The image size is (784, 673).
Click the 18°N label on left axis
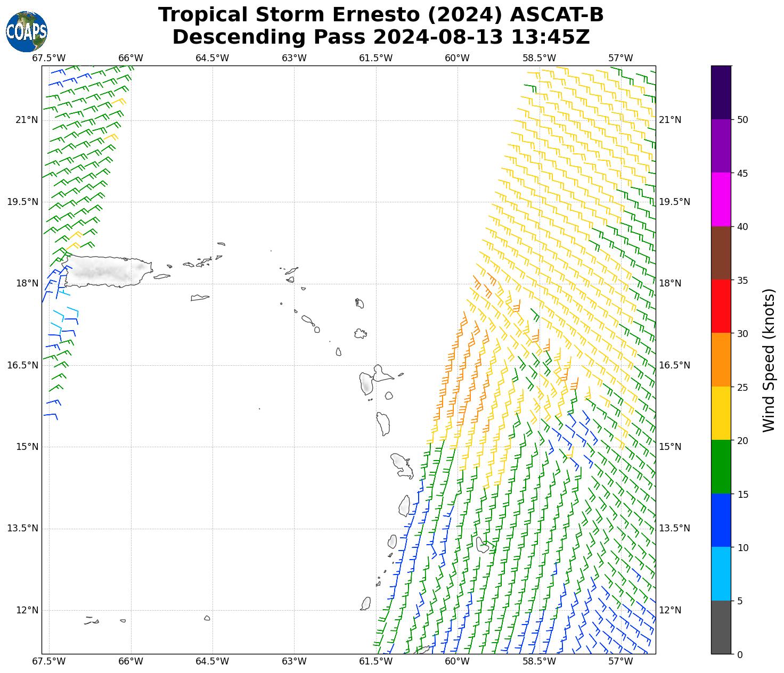(27, 283)
